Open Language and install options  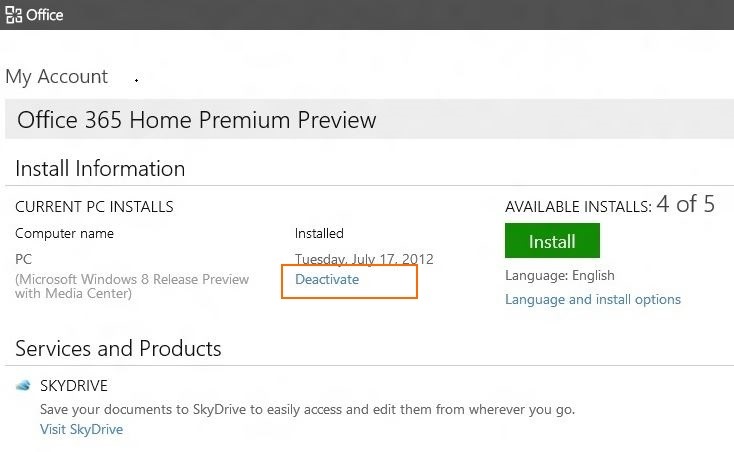593,299
